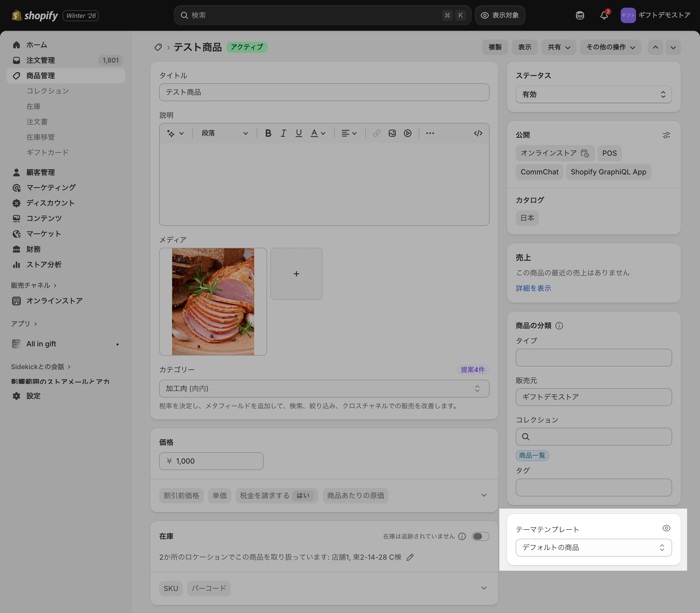
Task: Expand その他の操作 actions menu
Action: click(610, 47)
